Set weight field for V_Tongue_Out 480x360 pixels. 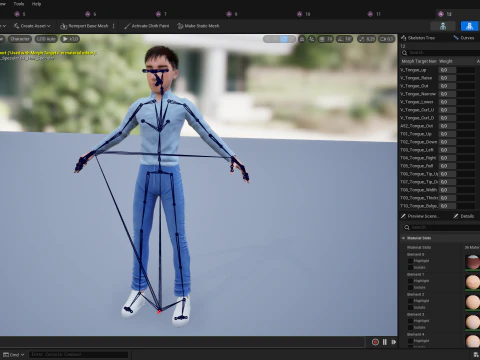click(x=447, y=86)
